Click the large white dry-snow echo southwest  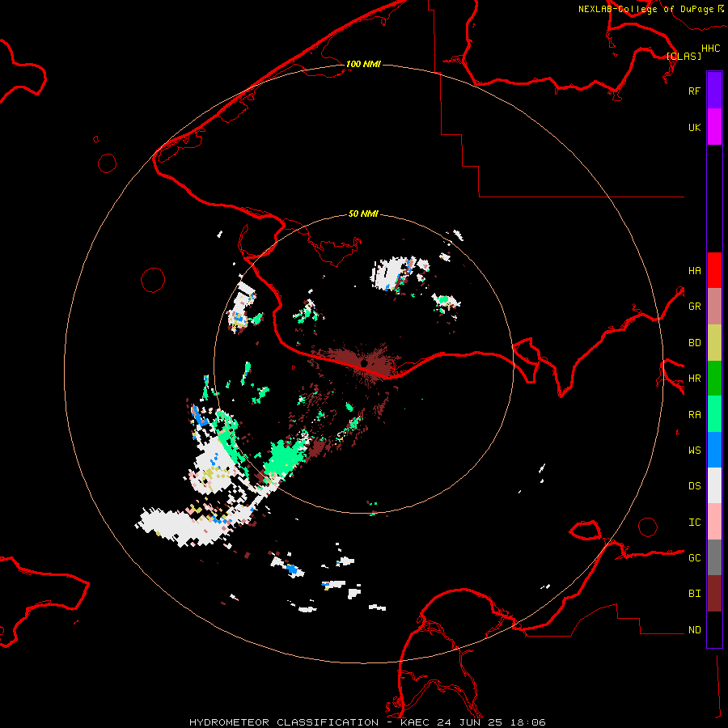184,527
